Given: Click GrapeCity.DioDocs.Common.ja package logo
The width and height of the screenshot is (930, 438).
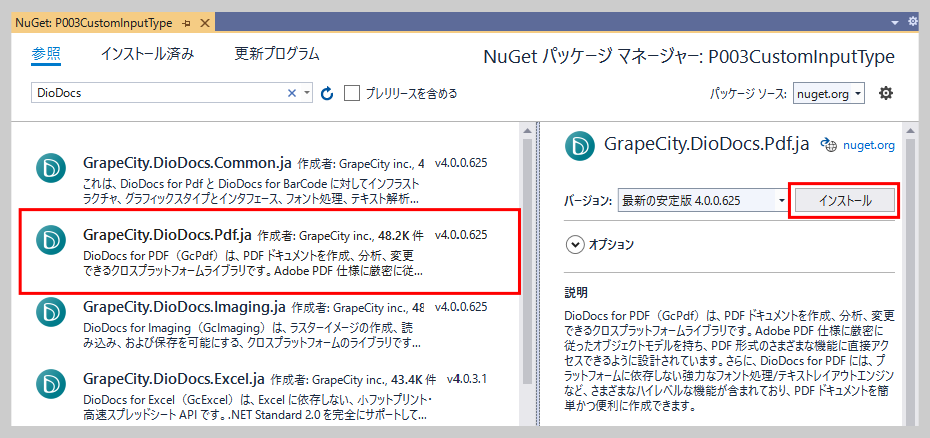Looking at the screenshot, I should tap(50, 168).
